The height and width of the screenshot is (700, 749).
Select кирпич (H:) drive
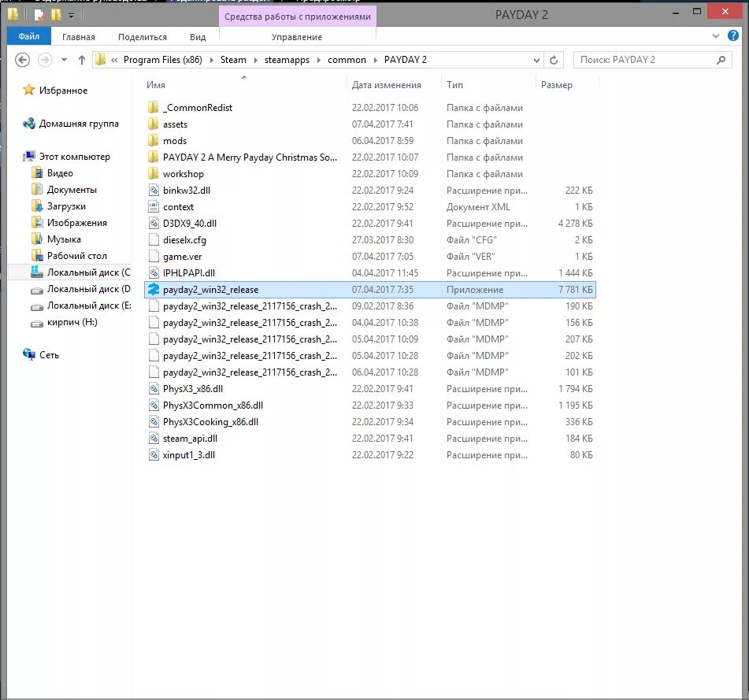click(72, 322)
